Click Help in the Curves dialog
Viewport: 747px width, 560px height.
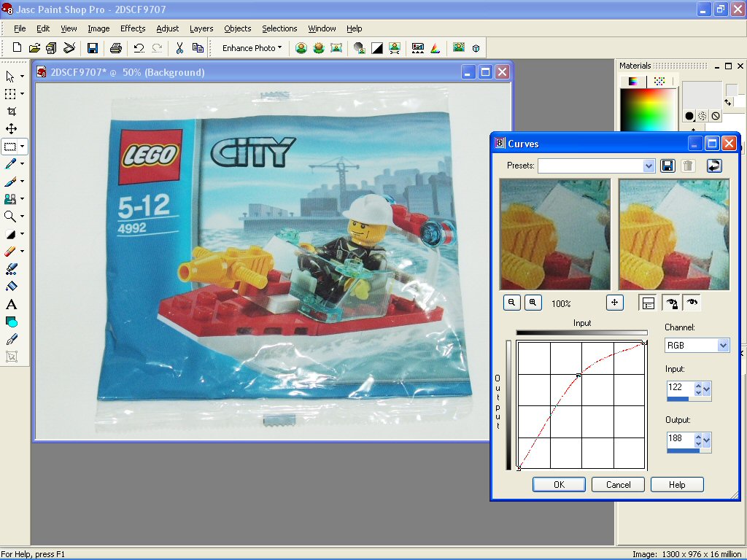tap(677, 484)
